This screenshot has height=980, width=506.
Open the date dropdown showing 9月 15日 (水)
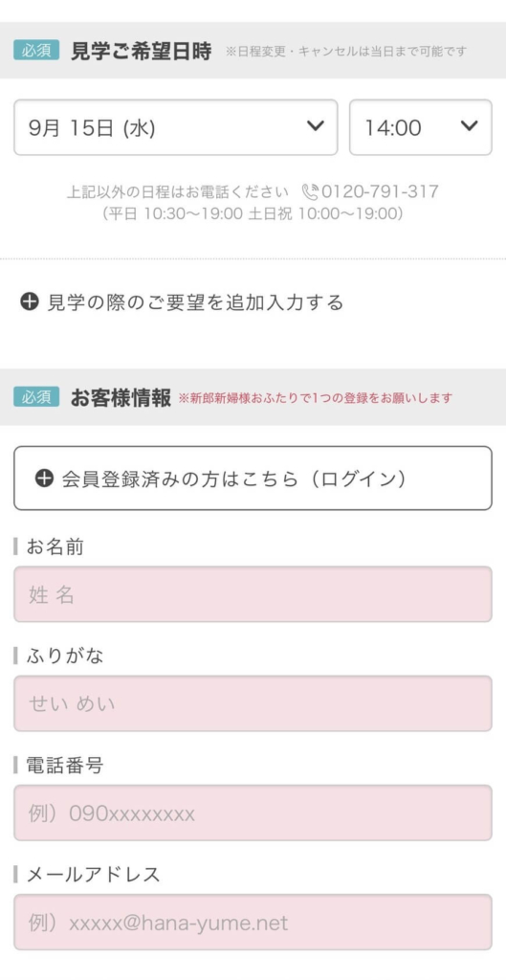[176, 127]
